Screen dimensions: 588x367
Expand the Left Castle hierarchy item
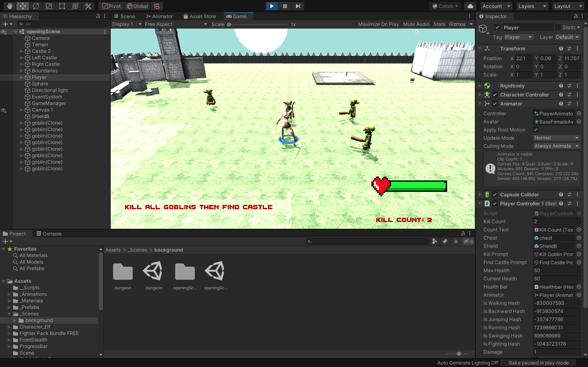pos(21,58)
